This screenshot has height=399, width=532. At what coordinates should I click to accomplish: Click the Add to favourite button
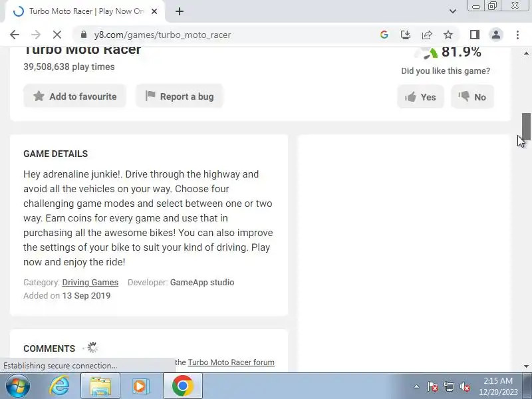point(74,96)
